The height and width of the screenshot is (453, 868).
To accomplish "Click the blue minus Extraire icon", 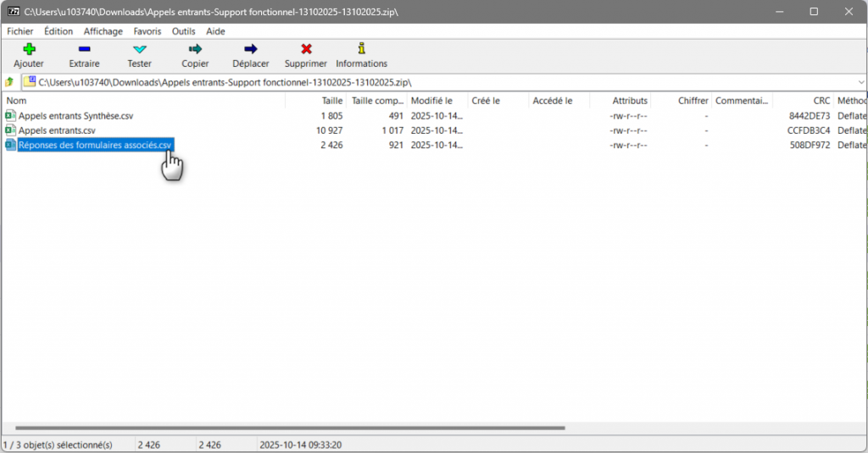I will click(84, 50).
